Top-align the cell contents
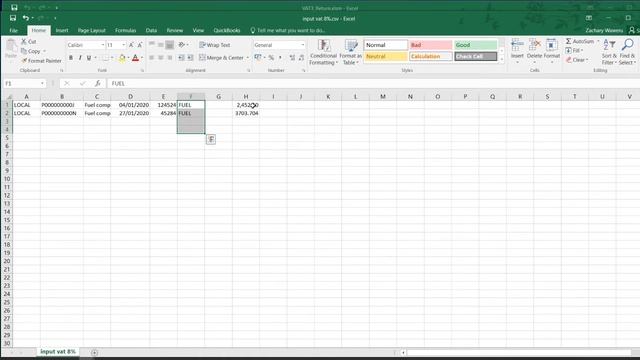This screenshot has width=640, height=360. (152, 45)
